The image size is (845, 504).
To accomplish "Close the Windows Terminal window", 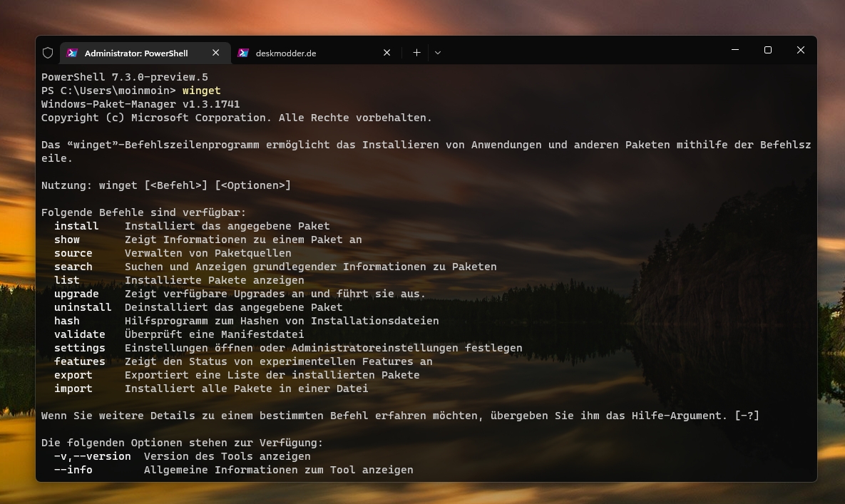I will point(801,50).
